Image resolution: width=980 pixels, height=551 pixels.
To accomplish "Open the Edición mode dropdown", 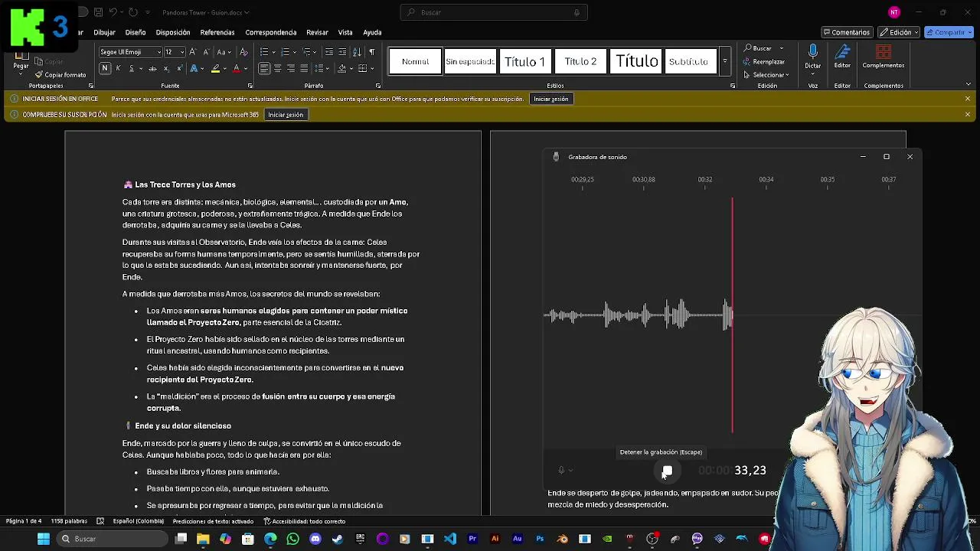I will coord(898,32).
